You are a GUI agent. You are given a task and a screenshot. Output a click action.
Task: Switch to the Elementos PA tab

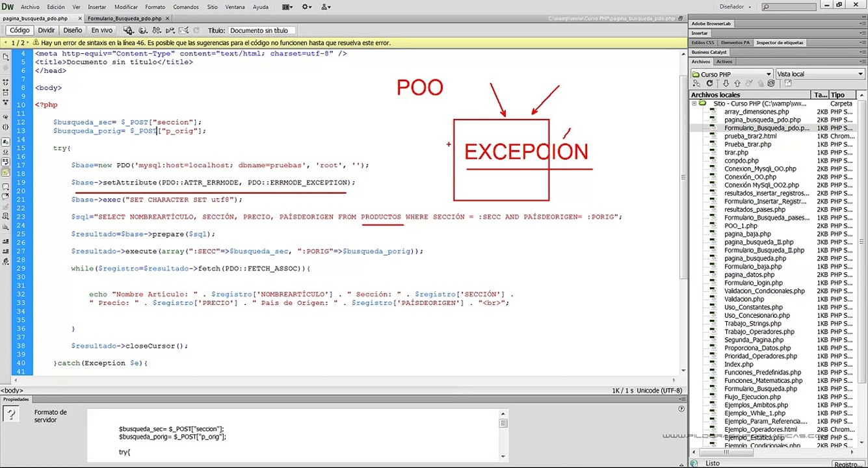(x=735, y=42)
